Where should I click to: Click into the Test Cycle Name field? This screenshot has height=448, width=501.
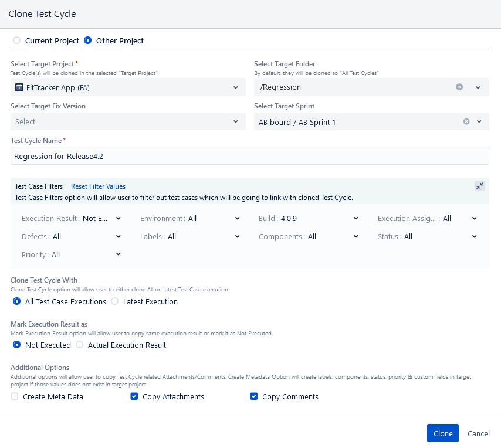click(250, 156)
